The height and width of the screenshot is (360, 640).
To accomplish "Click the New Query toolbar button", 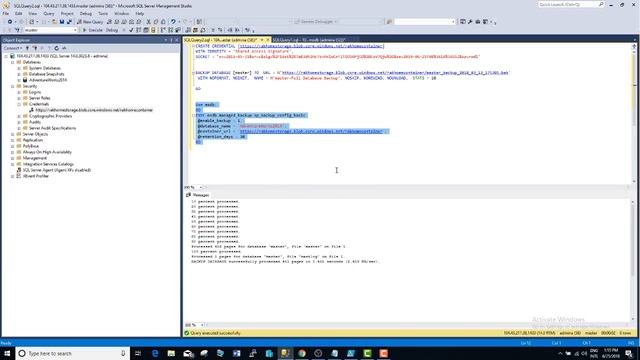I will tap(90, 22).
